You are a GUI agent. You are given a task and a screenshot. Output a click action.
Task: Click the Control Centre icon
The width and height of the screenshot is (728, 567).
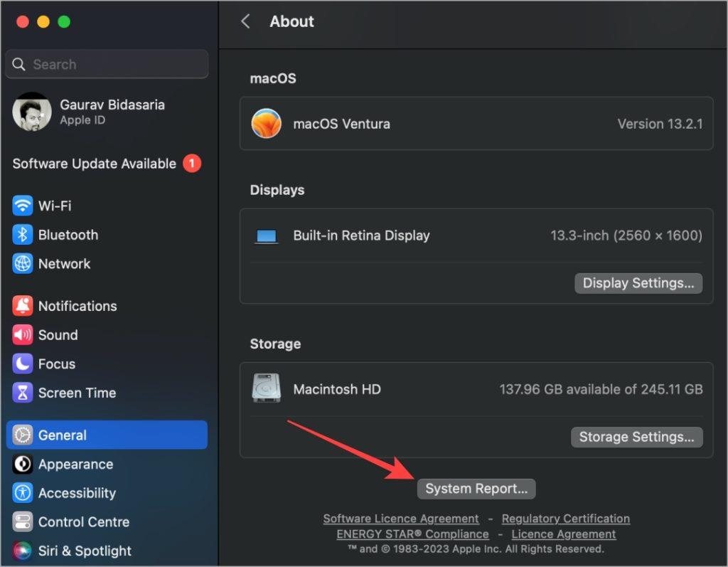(22, 521)
